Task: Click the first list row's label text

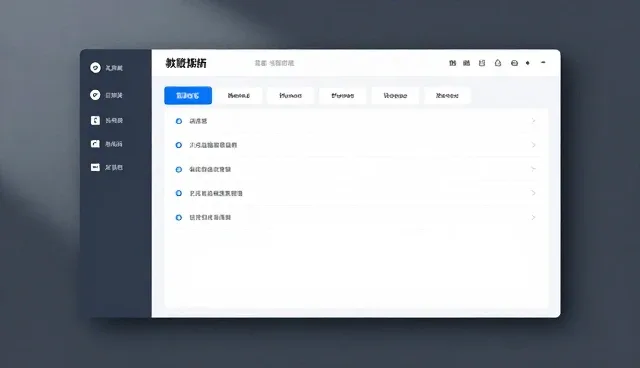Action: coord(198,121)
